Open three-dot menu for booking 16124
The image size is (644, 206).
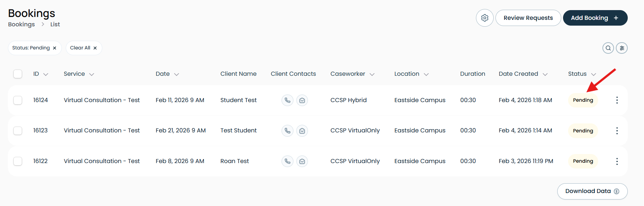click(x=617, y=100)
